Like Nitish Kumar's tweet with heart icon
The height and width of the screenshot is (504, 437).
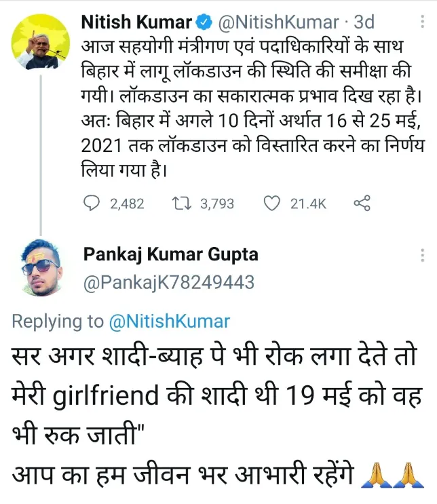tap(272, 203)
